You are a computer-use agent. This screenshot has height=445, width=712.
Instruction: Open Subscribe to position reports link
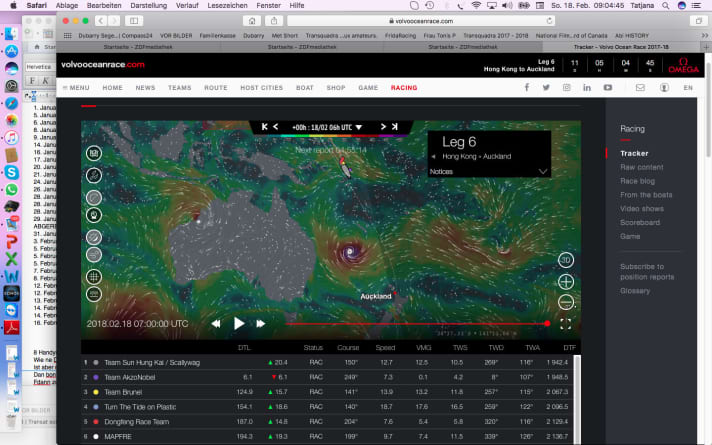(x=647, y=272)
